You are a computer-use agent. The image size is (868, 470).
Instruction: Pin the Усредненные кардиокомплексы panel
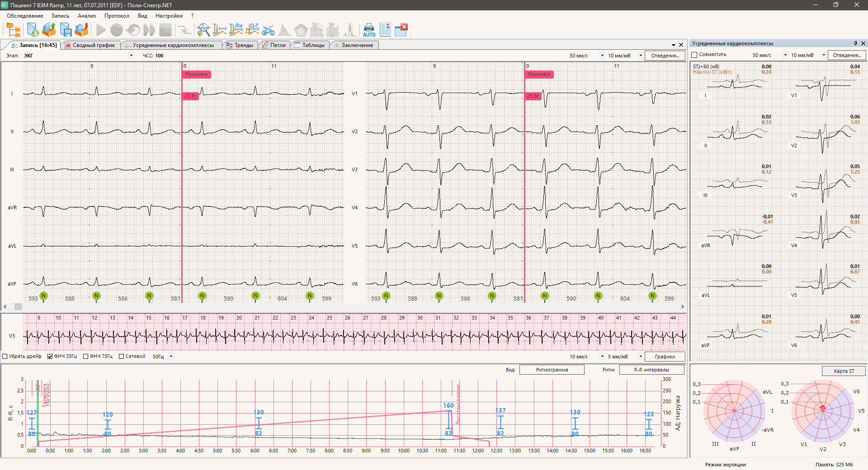click(x=855, y=43)
